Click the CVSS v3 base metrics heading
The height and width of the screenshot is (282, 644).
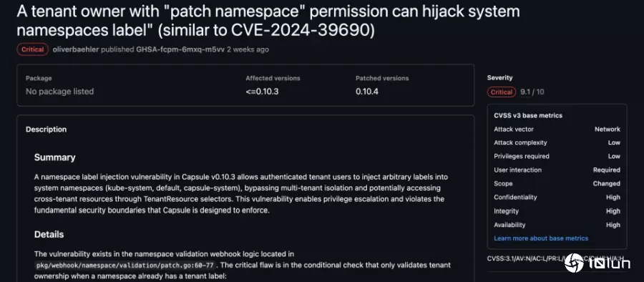click(528, 115)
